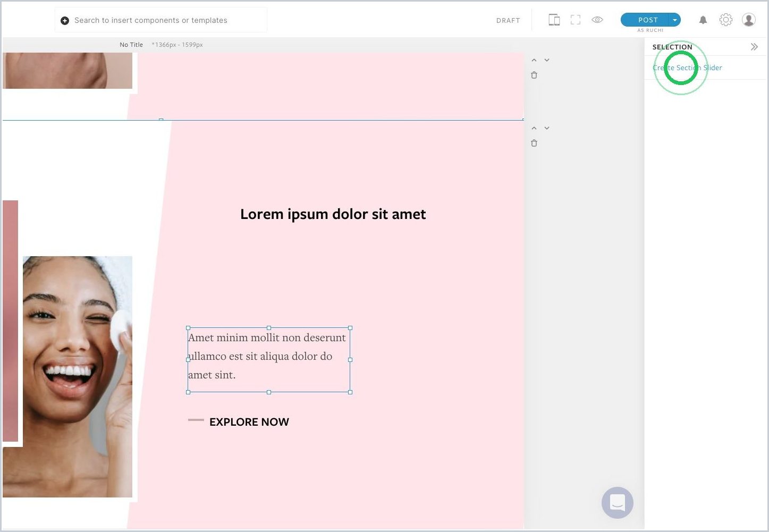This screenshot has width=769, height=532.
Task: Open the responsive device view icon
Action: point(554,20)
